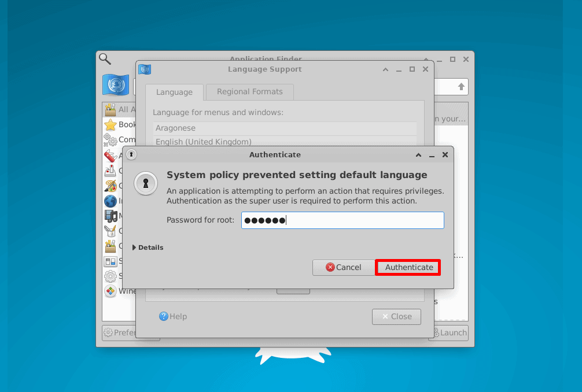582x392 pixels.
Task: Open the Regional Formats tab
Action: click(250, 91)
